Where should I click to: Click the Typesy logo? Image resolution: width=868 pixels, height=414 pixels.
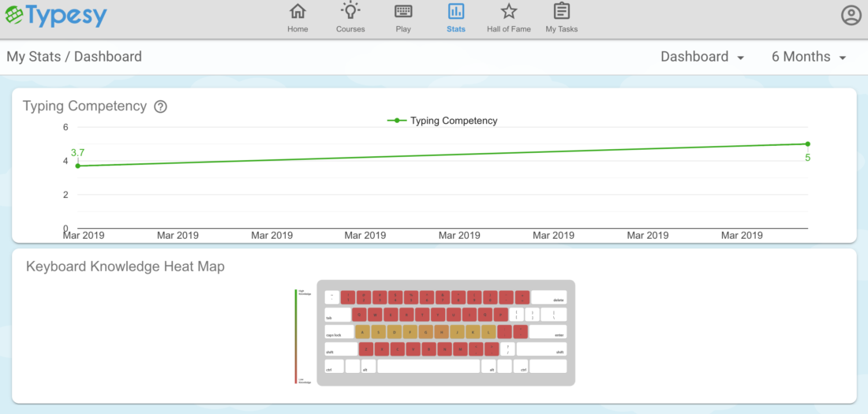[x=56, y=17]
